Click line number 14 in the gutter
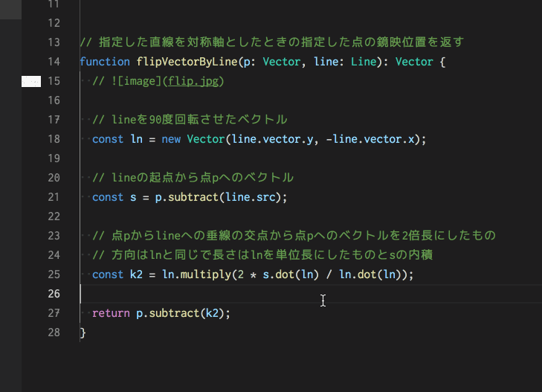The height and width of the screenshot is (392, 542). (x=53, y=62)
